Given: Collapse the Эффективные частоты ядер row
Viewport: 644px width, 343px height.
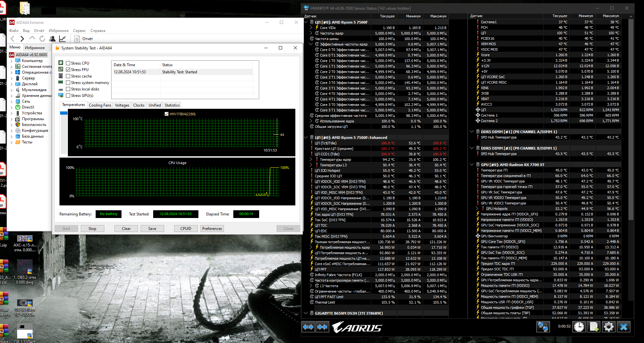Looking at the screenshot, I should [x=311, y=44].
